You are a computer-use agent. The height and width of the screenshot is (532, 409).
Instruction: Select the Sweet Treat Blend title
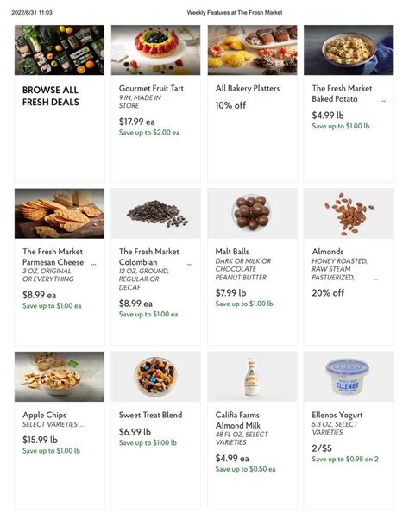150,415
